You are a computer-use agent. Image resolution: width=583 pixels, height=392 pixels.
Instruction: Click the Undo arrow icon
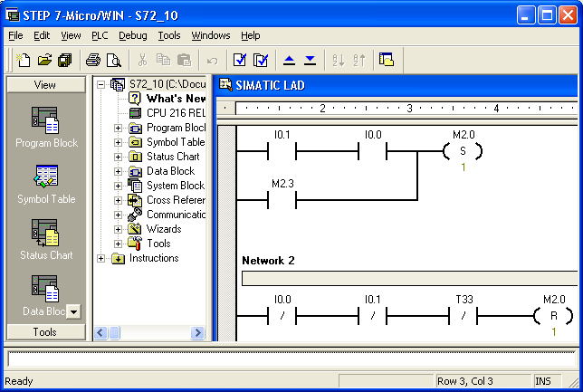213,60
